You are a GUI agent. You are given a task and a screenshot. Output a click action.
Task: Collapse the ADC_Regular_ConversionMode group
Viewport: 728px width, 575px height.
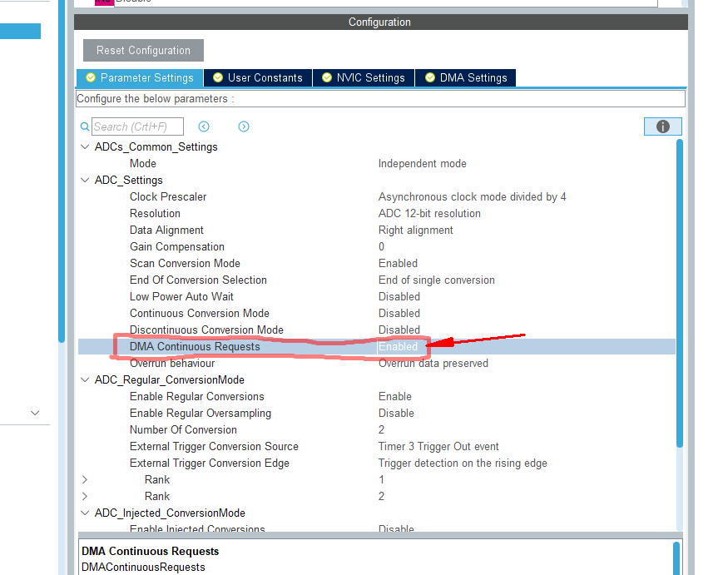(x=84, y=379)
